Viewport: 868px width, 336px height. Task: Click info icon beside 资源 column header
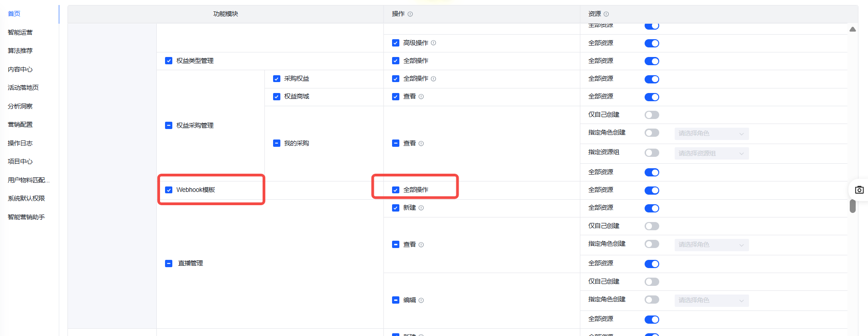click(x=606, y=14)
